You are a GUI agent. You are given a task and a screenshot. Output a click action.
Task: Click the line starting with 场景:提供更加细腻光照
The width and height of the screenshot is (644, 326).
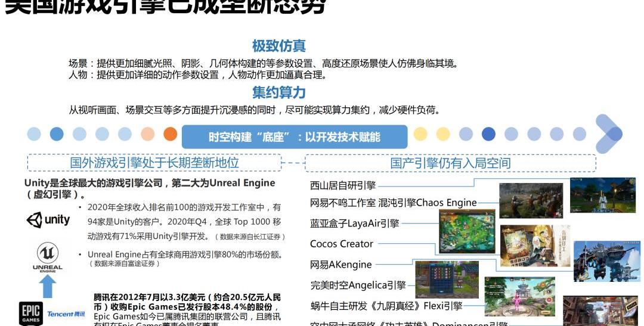click(263, 64)
